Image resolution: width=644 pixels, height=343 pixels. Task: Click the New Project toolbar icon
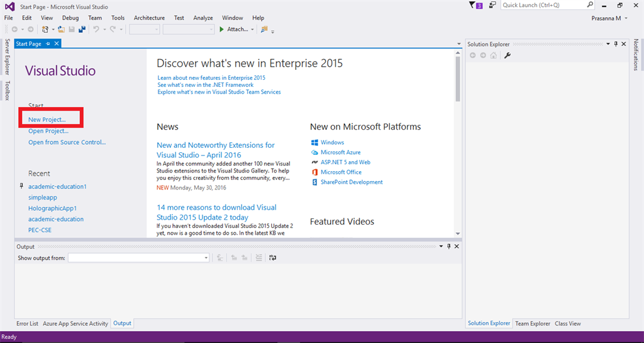click(46, 29)
